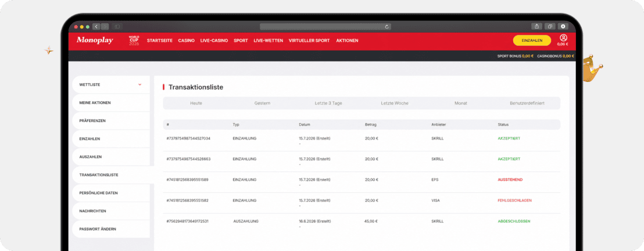Image resolution: width=644 pixels, height=251 pixels.
Task: Open Wettliste in the sidebar
Action: pos(111,85)
